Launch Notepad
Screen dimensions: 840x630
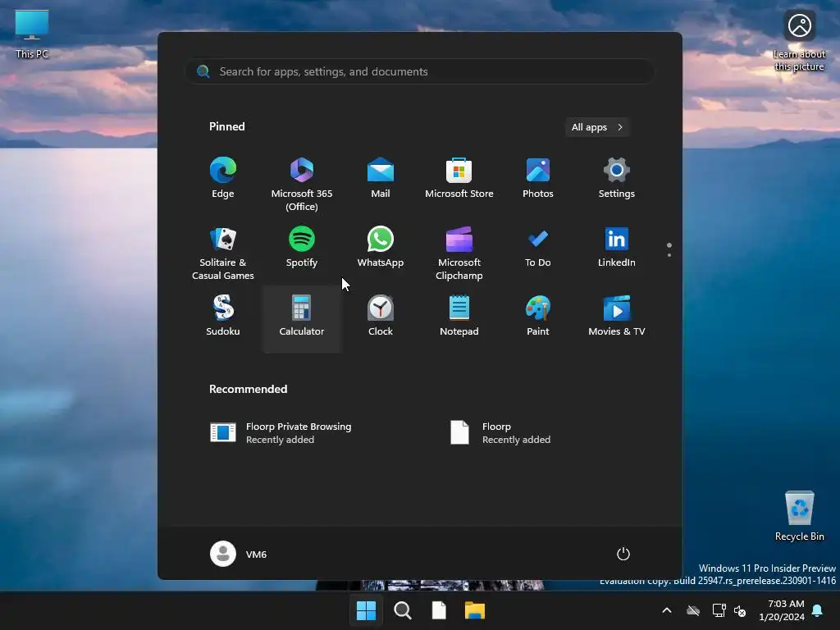point(459,316)
